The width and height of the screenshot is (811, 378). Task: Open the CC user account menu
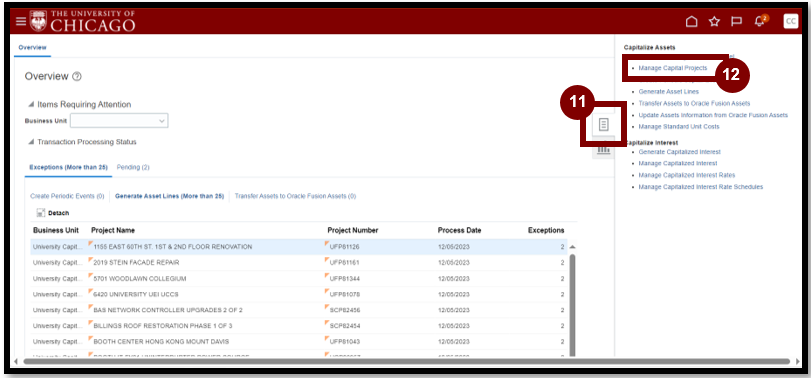(x=791, y=21)
